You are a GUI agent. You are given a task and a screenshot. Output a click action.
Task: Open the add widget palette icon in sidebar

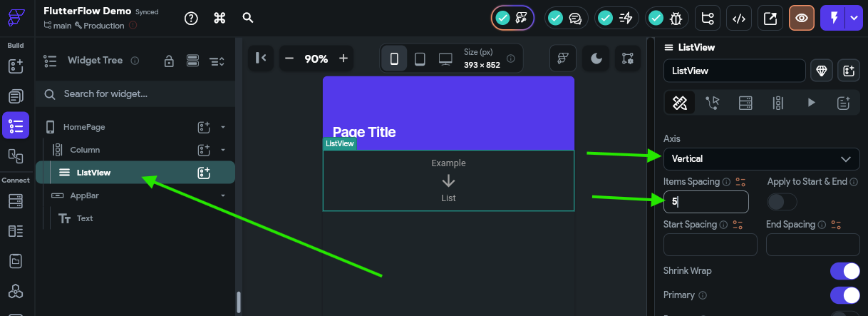[x=16, y=67]
